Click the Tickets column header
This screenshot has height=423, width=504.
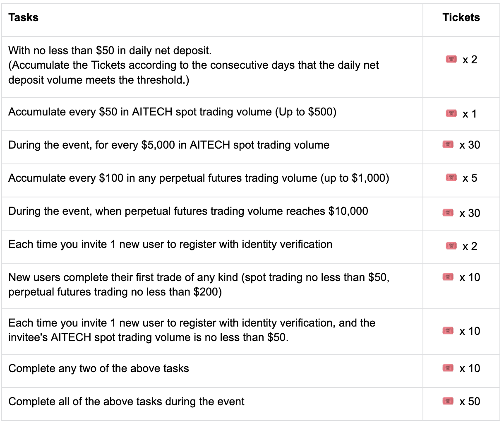click(x=461, y=17)
